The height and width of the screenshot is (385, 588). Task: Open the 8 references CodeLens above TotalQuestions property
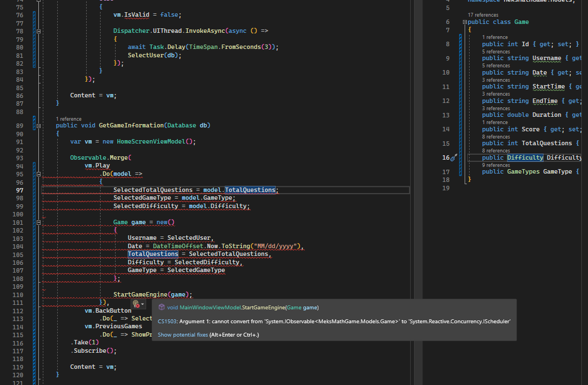(496, 137)
